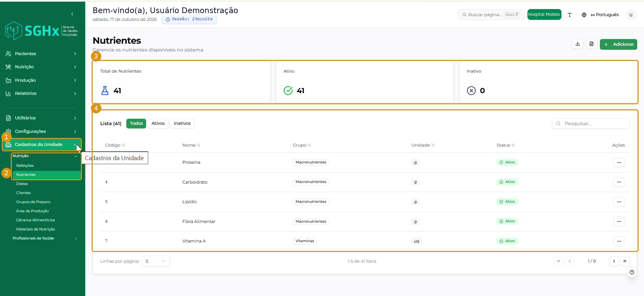Click the document report icon button
Image resolution: width=644 pixels, height=296 pixels.
tap(591, 44)
